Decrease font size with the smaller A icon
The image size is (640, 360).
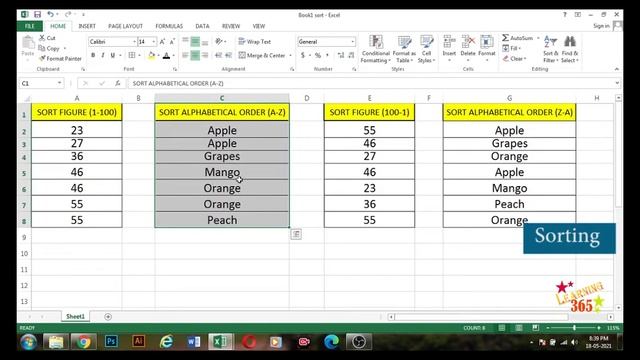click(172, 42)
